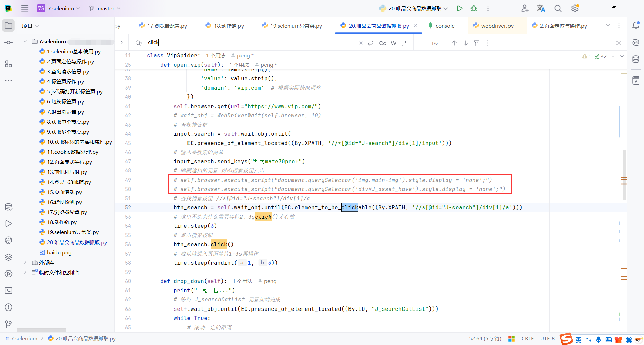Click the search text input field

tap(252, 42)
